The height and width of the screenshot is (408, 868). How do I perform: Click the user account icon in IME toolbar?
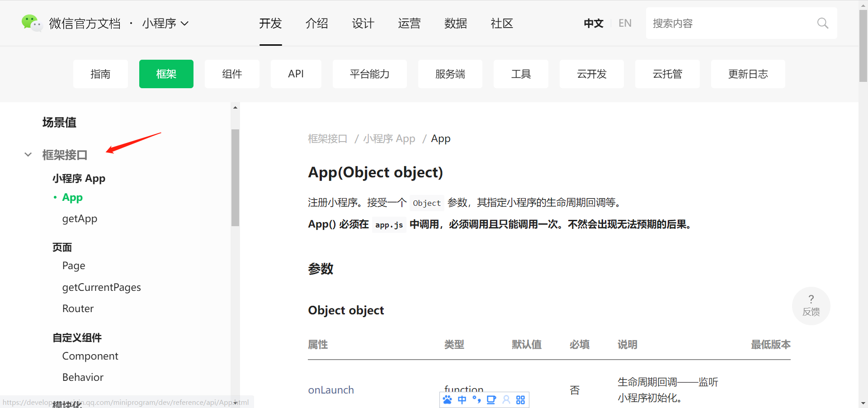click(x=506, y=400)
